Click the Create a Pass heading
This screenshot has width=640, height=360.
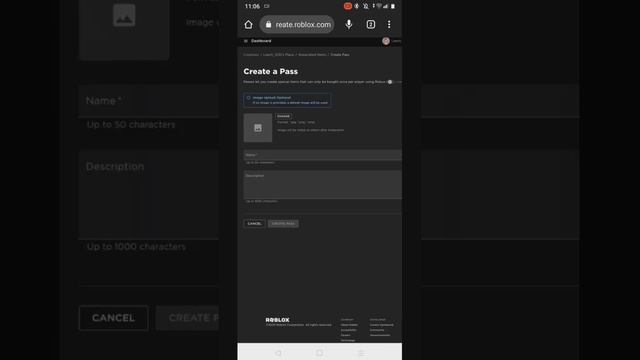point(271,71)
